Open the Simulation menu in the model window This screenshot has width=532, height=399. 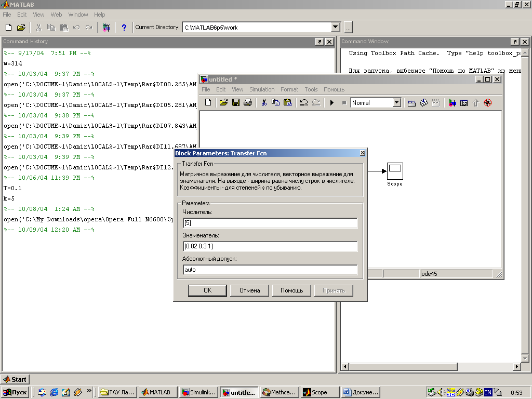261,89
